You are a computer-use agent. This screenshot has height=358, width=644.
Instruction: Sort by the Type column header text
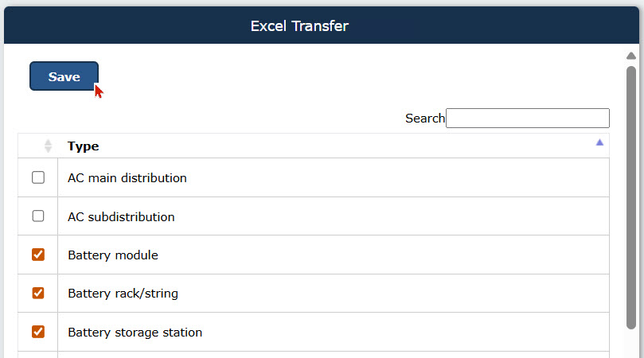coord(84,146)
